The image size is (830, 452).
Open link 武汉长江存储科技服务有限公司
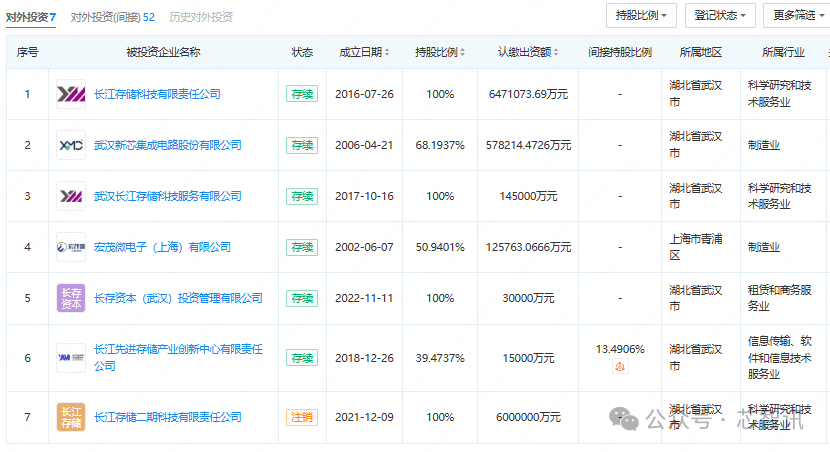(168, 196)
